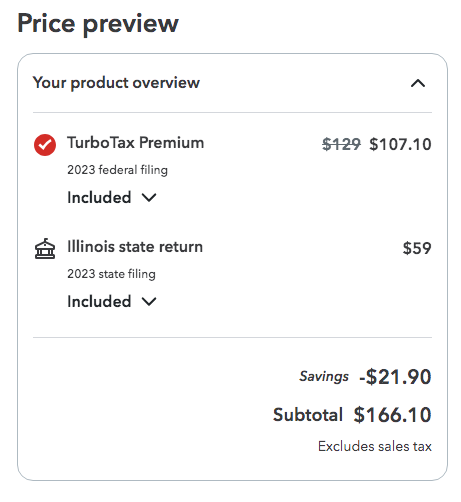Click the chevron next to the federal Included label

coord(149,198)
